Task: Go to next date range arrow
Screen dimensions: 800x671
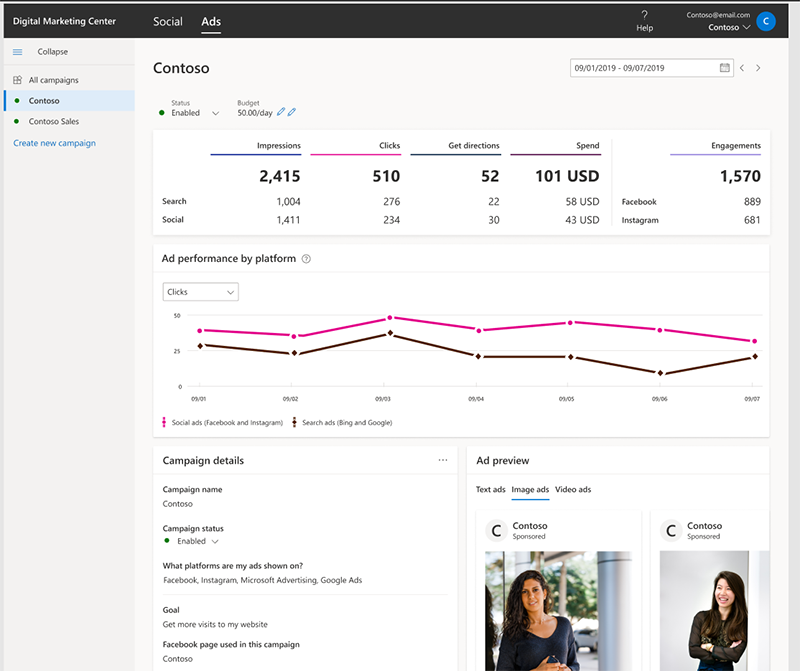Action: coord(758,68)
